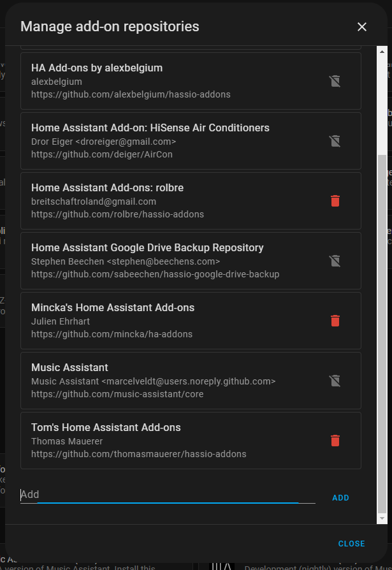Image resolution: width=392 pixels, height=570 pixels.
Task: Click disabled trash icon for Music Assistant
Action: click(x=335, y=381)
